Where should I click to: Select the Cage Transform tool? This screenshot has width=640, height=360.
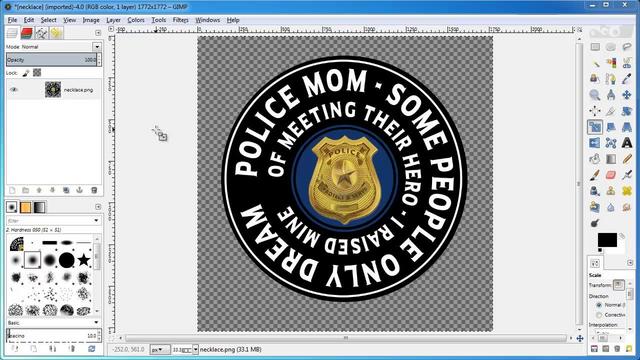click(611, 143)
